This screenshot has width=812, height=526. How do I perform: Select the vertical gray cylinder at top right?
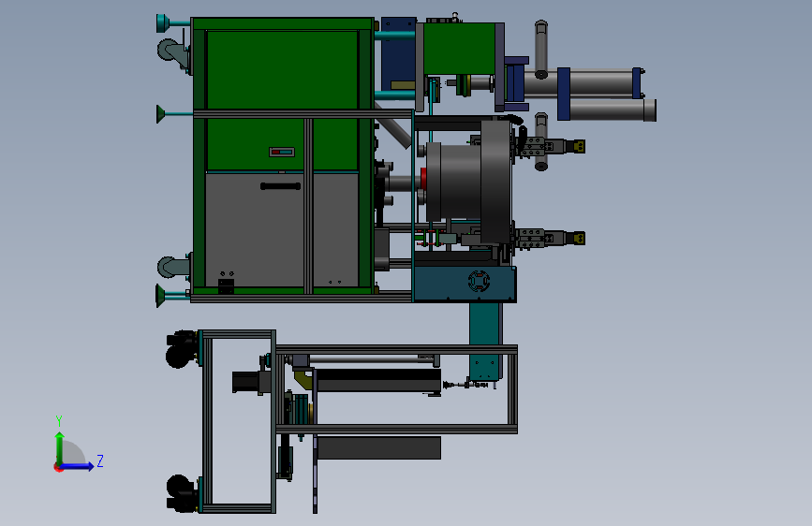(x=541, y=50)
